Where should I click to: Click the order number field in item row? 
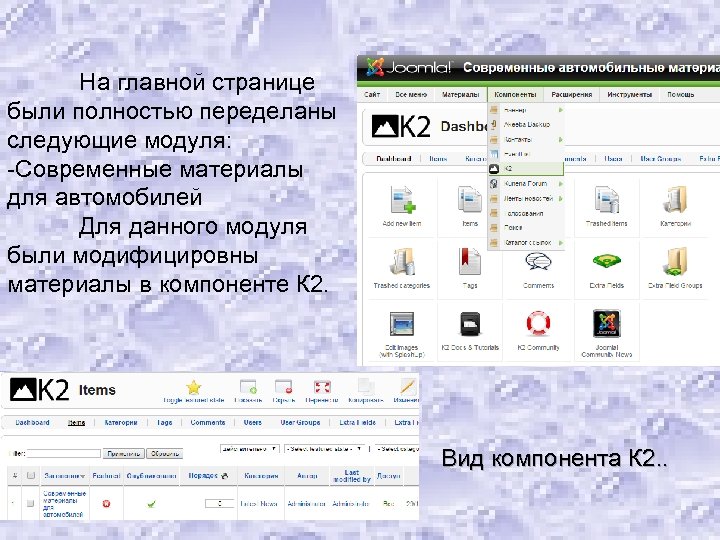pos(219,504)
